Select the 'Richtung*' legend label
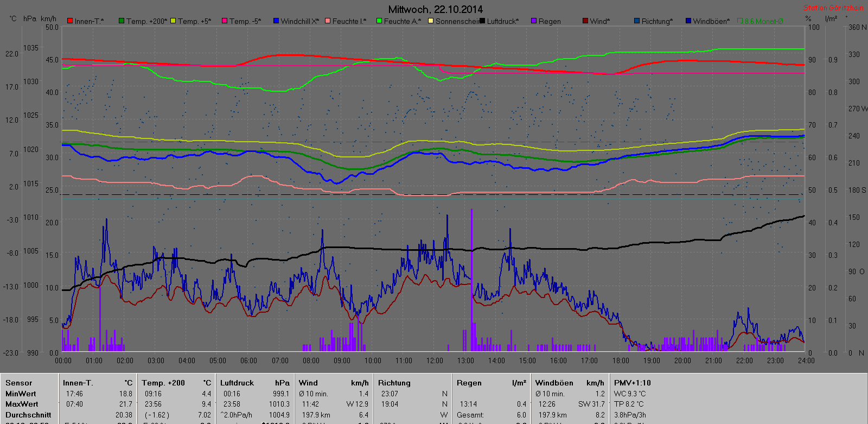Screen dimensions: 868x424 click(x=658, y=21)
